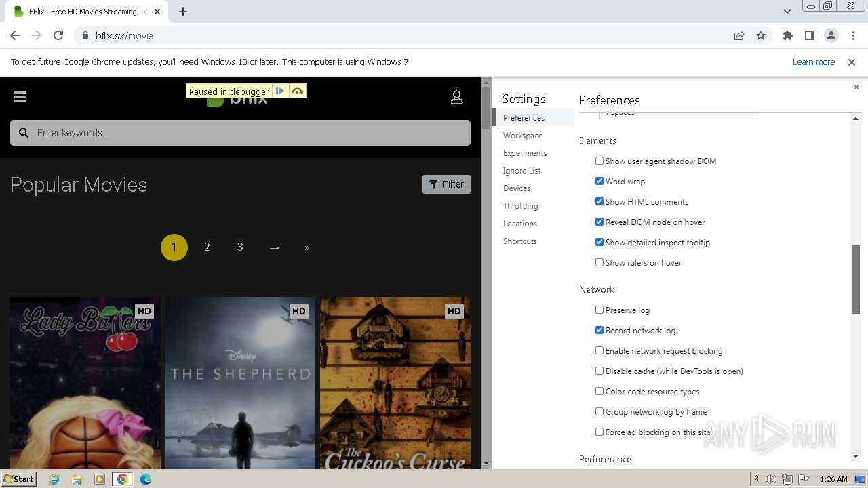This screenshot has width=868, height=488.
Task: Go to page 3 of Popular Movies
Action: tap(240, 247)
